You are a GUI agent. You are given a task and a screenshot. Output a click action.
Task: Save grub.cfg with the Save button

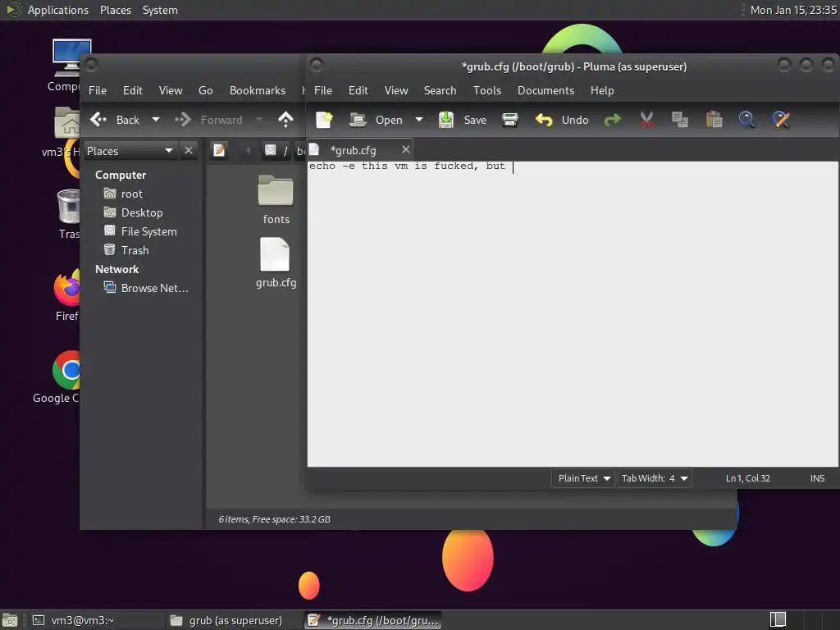pos(463,120)
